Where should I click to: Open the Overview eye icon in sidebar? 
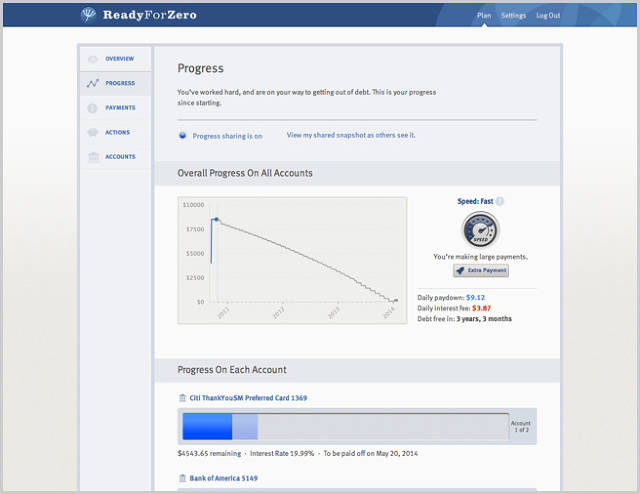(93, 59)
